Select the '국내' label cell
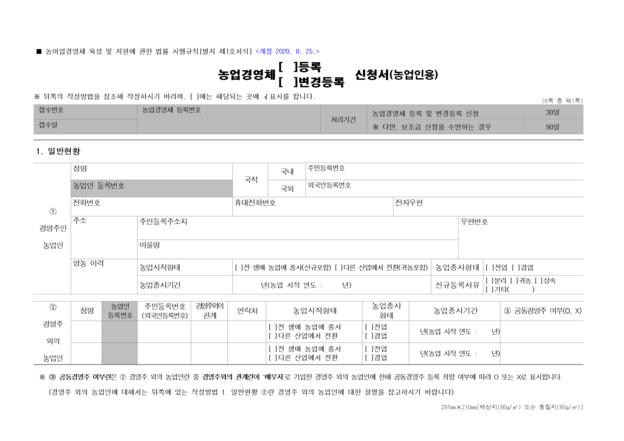Image resolution: width=624 pixels, height=441 pixels. point(287,172)
